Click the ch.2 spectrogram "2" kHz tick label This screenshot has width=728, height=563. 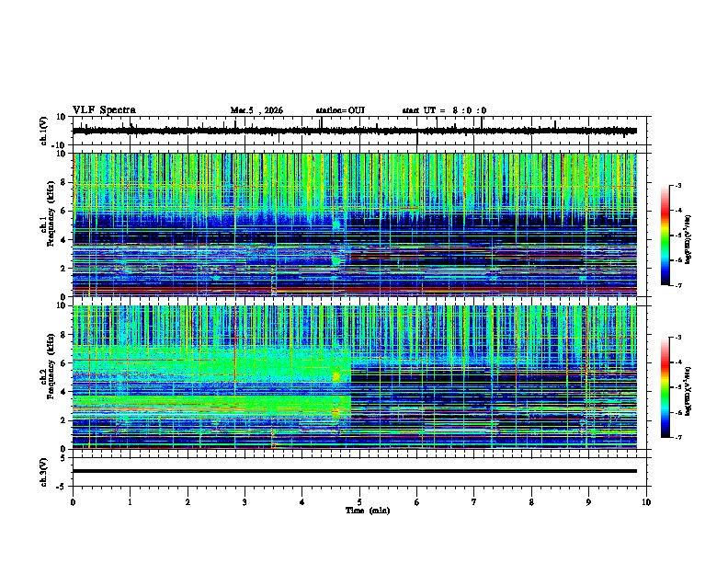pos(64,420)
